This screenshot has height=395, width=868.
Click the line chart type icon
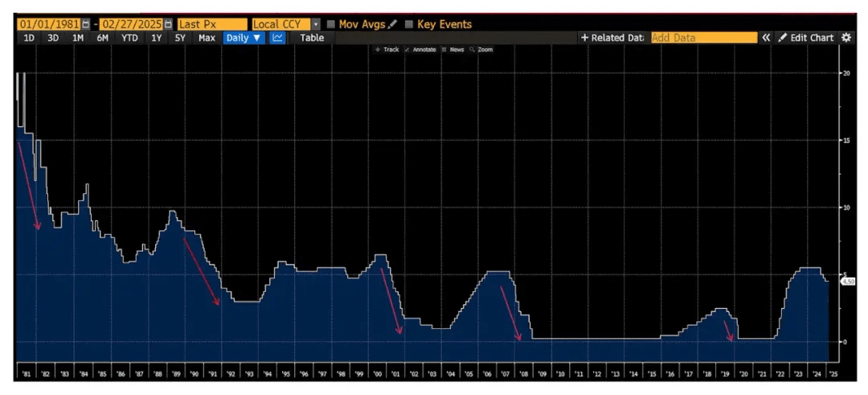[277, 38]
